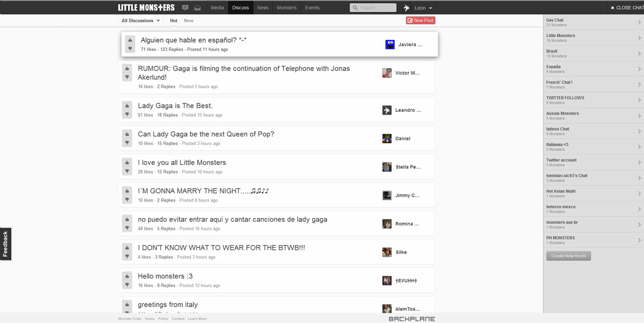Dislike the 'I'M GONNA MARRY THE NIGHT' post
This screenshot has height=323, width=644.
pos(127,200)
